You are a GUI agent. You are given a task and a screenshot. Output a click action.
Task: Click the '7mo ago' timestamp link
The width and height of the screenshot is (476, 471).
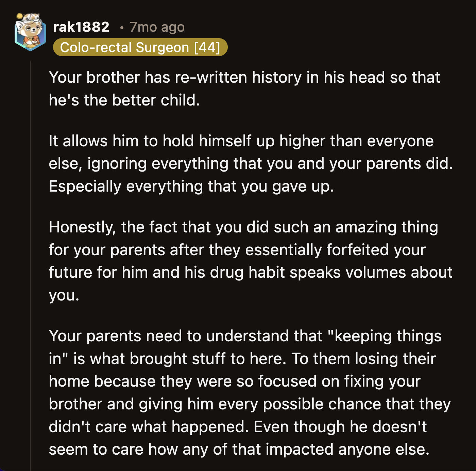(x=156, y=27)
